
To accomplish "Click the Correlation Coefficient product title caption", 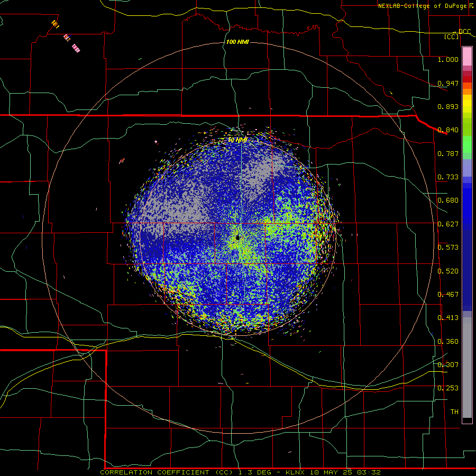I will 240,472.
